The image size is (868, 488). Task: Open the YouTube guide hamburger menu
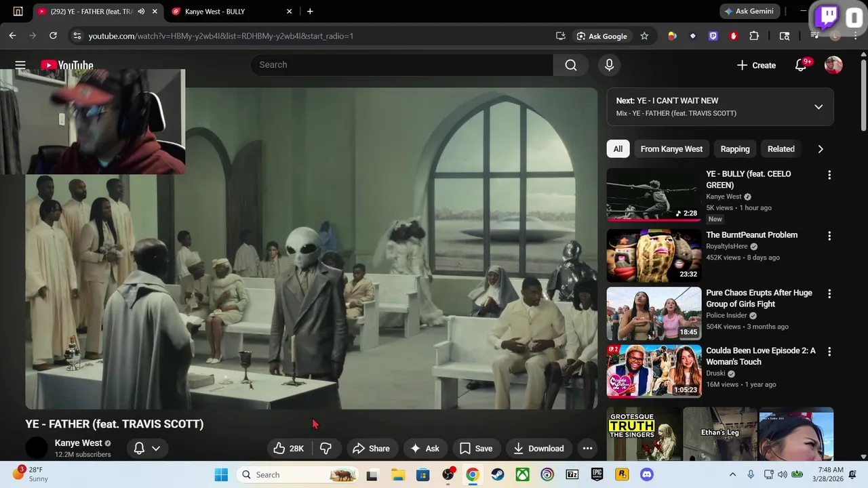(x=20, y=65)
